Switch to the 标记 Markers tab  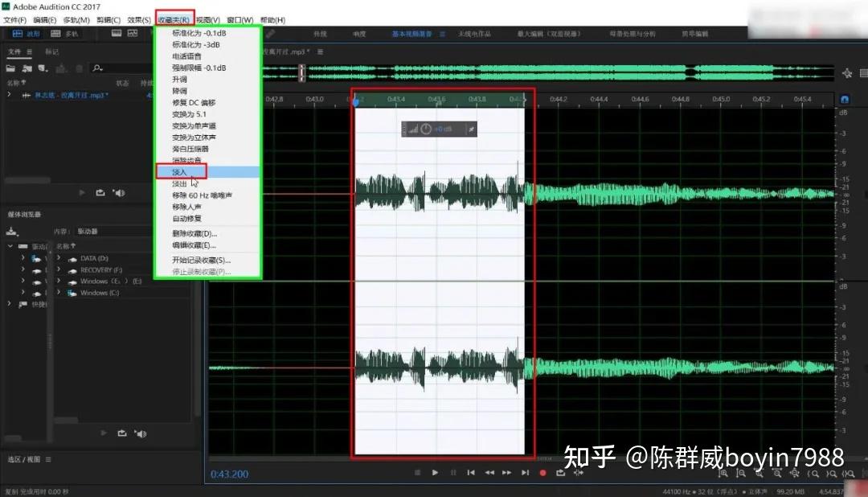tap(51, 51)
